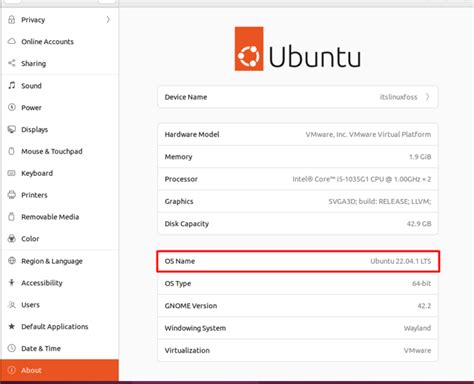Image resolution: width=474 pixels, height=384 pixels.
Task: Click the 1.9 GiB memory value
Action: [x=420, y=157]
